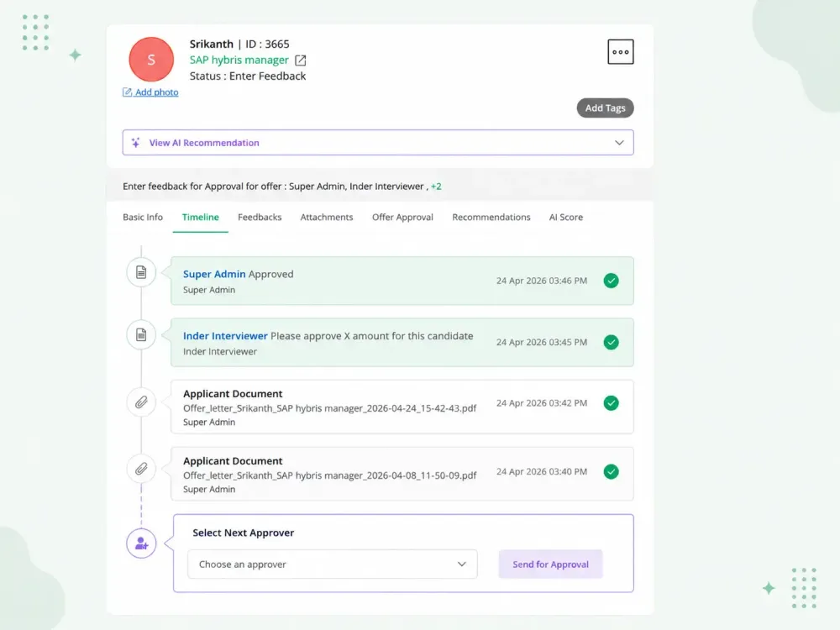Show the +2 more approvers
Viewport: 840px width, 630px height.
436,186
